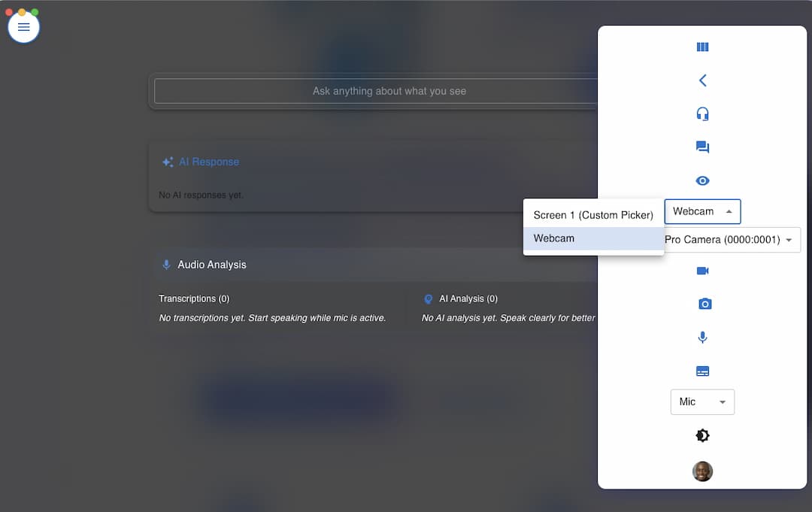The width and height of the screenshot is (812, 512).
Task: Click the headset support icon
Action: coord(702,114)
